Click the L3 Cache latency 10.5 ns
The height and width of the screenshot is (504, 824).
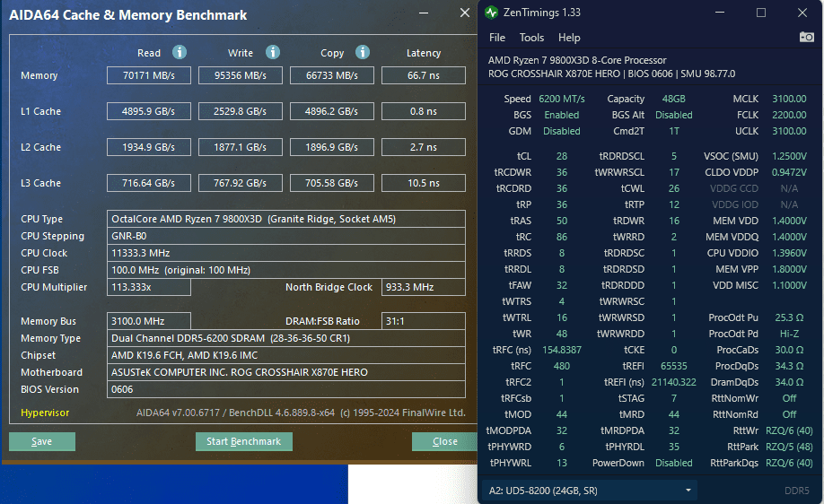coord(424,183)
